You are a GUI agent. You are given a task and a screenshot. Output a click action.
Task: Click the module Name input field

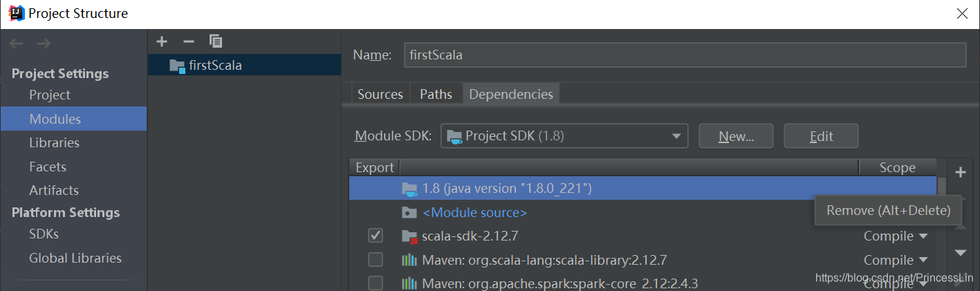point(685,55)
